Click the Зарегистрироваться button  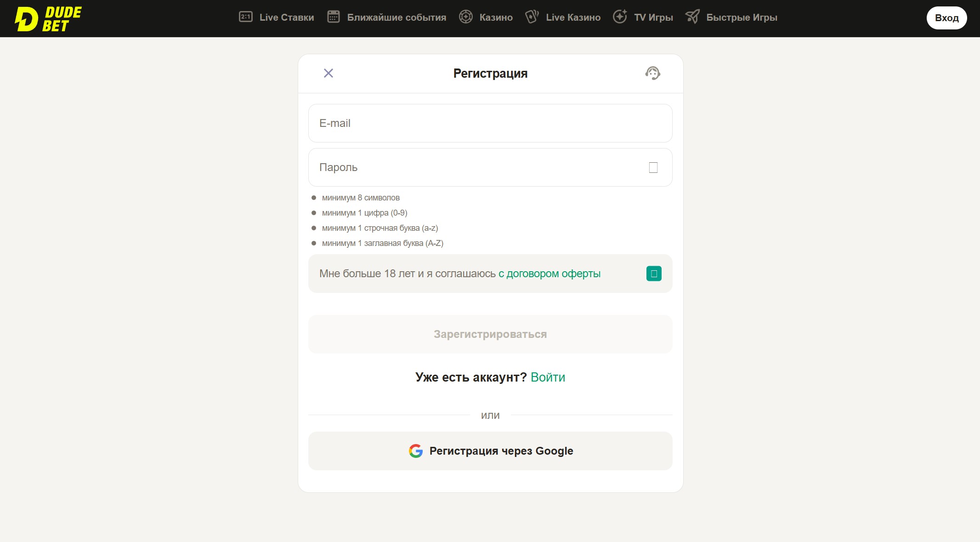pos(490,334)
